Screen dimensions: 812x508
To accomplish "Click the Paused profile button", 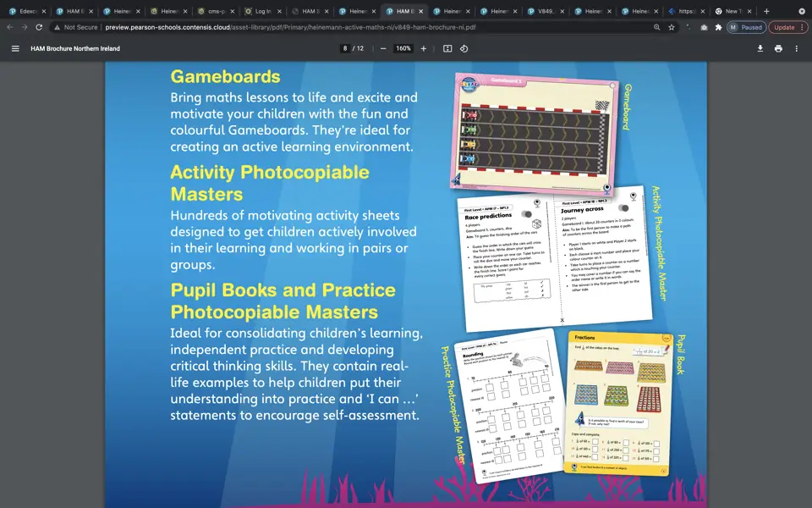I will coord(747,27).
